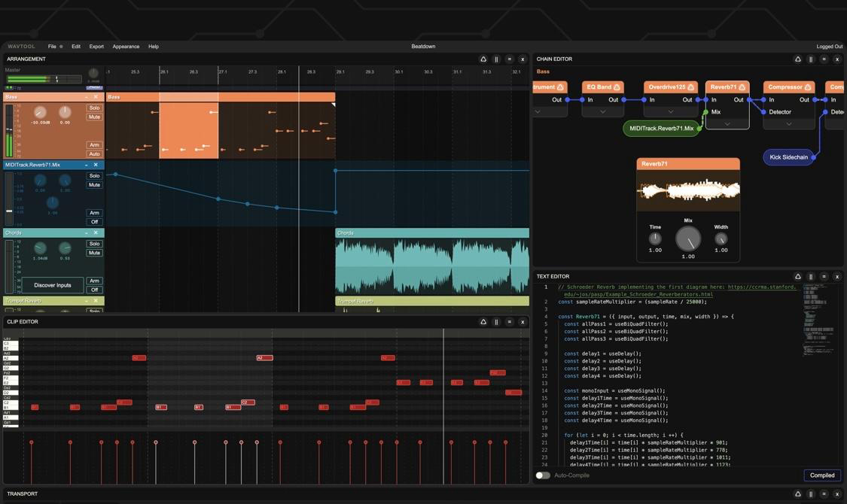
Task: Mute the MIDITrack.Reverb71.Mix track
Action: 95,184
